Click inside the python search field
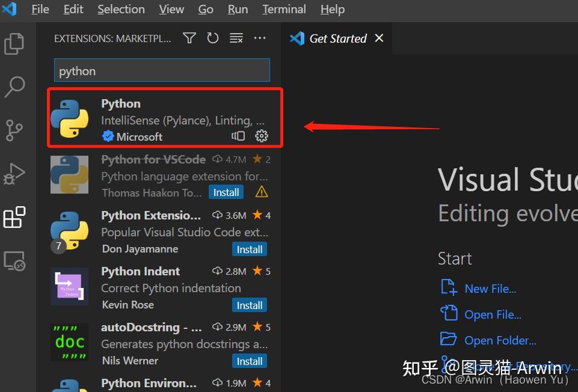The height and width of the screenshot is (392, 578). click(x=161, y=70)
